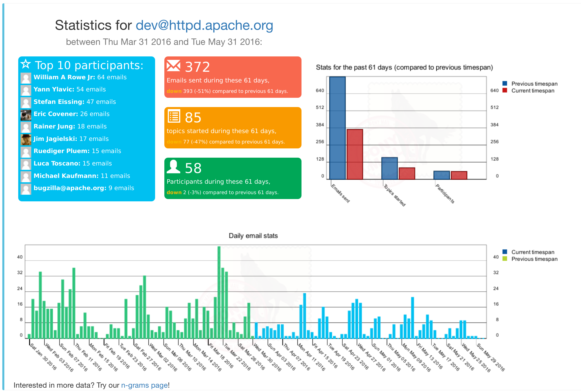Image resolution: width=581 pixels, height=392 pixels.
Task: Click green Previous timespan swatch in daily legend
Action: [x=505, y=259]
